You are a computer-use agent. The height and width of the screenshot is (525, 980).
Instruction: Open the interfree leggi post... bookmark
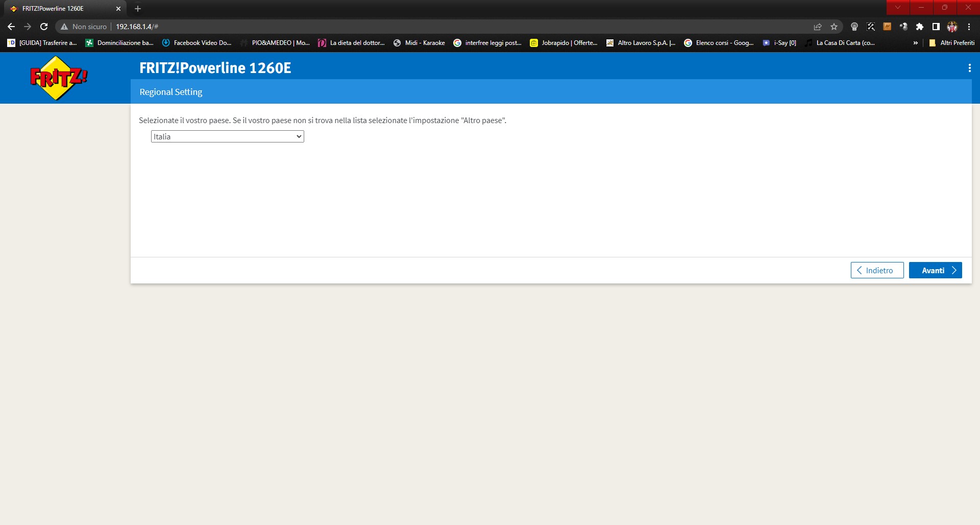[487, 43]
